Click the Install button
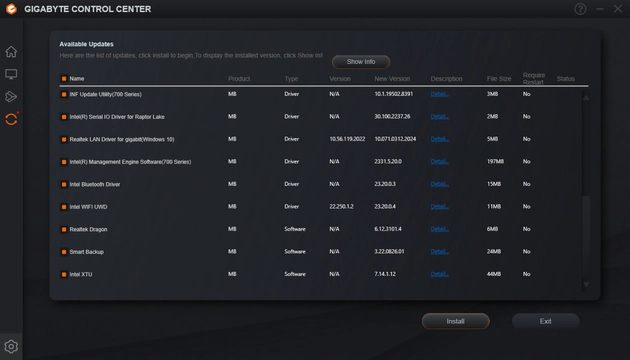630x360 pixels. [x=455, y=321]
